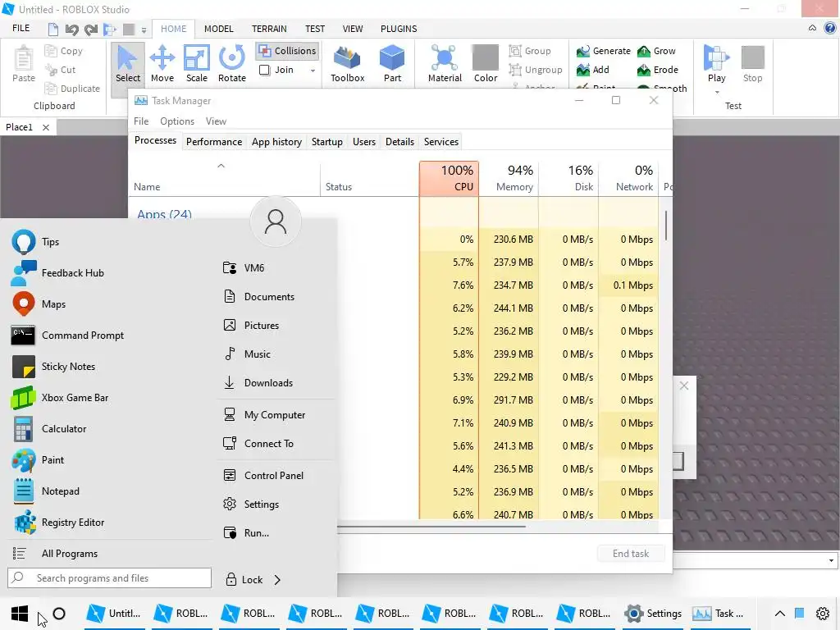Viewport: 840px width, 630px height.
Task: Click the user account avatar in Start menu
Action: [276, 221]
